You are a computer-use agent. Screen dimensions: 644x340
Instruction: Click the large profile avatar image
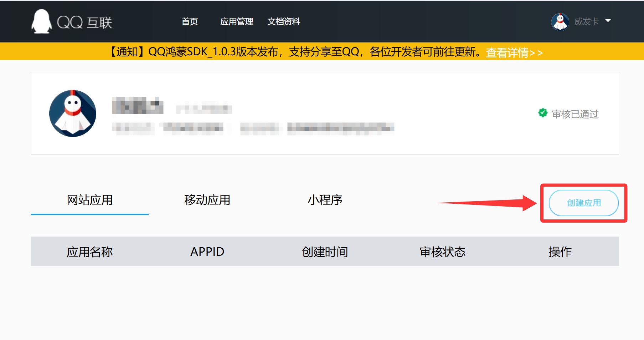(73, 113)
